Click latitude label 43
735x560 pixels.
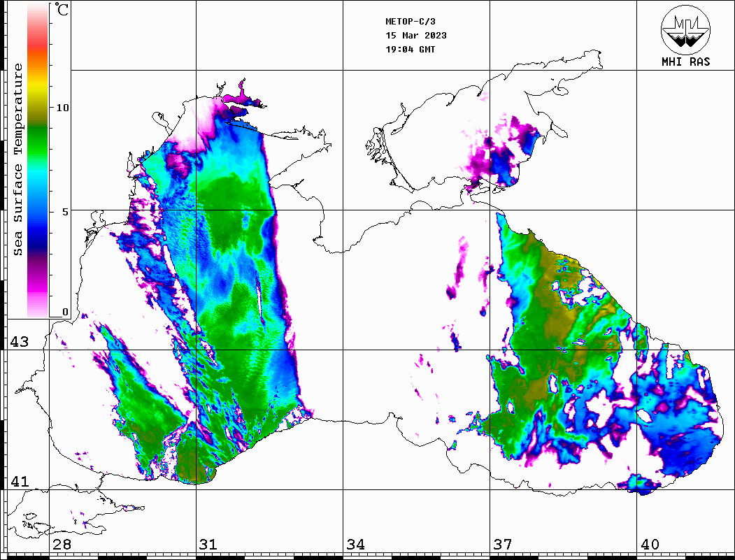pyautogui.click(x=20, y=342)
